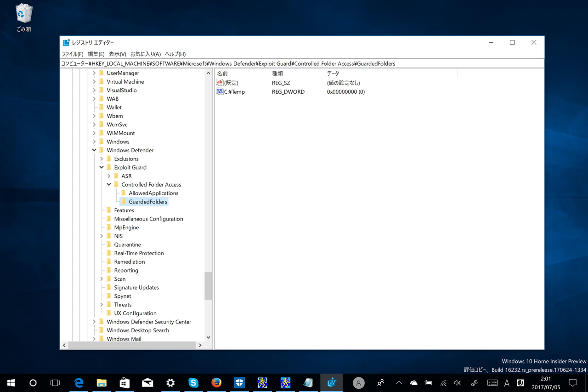This screenshot has height=392, width=588.
Task: Open Windows Defender shield on taskbar
Action: click(x=239, y=383)
